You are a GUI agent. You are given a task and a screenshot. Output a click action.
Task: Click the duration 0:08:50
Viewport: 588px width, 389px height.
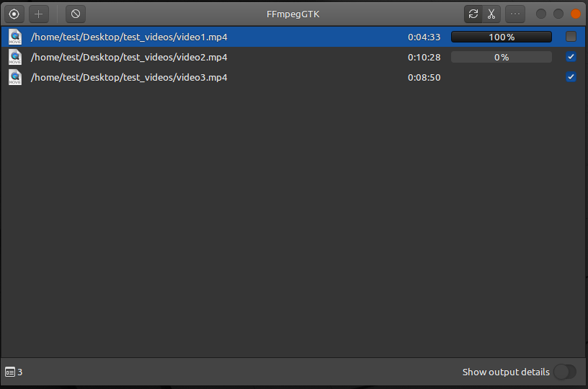point(424,78)
